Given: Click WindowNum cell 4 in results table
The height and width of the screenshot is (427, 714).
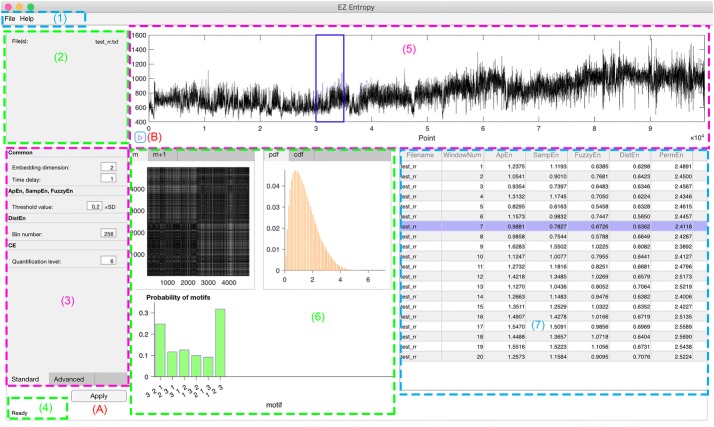Looking at the screenshot, I should click(462, 196).
